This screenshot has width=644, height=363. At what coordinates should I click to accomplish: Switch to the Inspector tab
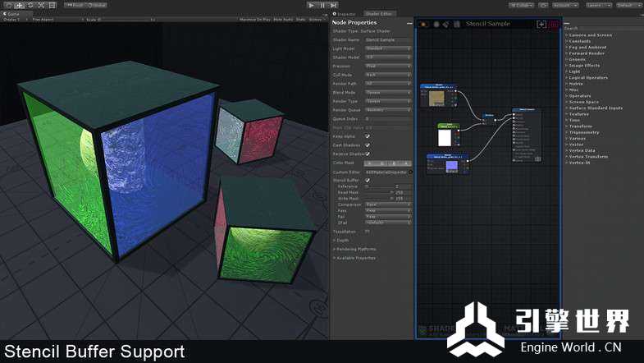(345, 14)
